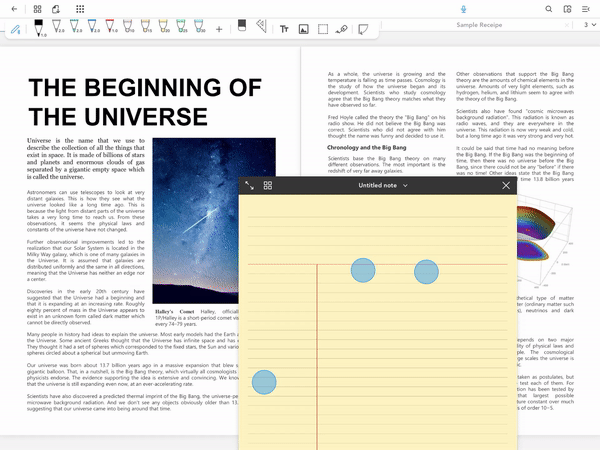The width and height of the screenshot is (600, 450).
Task: Add a new pen with plus button
Action: (x=219, y=29)
